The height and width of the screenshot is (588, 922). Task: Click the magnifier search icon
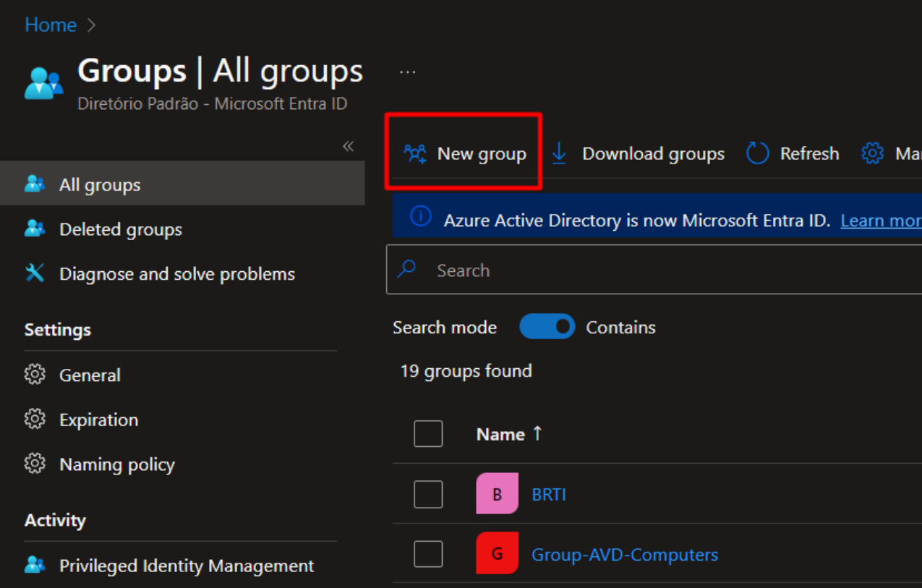pos(407,268)
